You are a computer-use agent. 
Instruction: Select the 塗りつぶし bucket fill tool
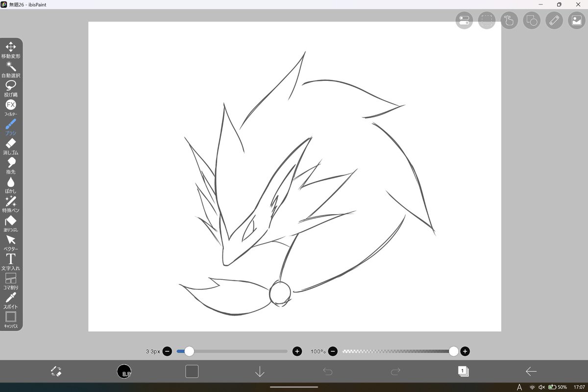click(x=11, y=223)
